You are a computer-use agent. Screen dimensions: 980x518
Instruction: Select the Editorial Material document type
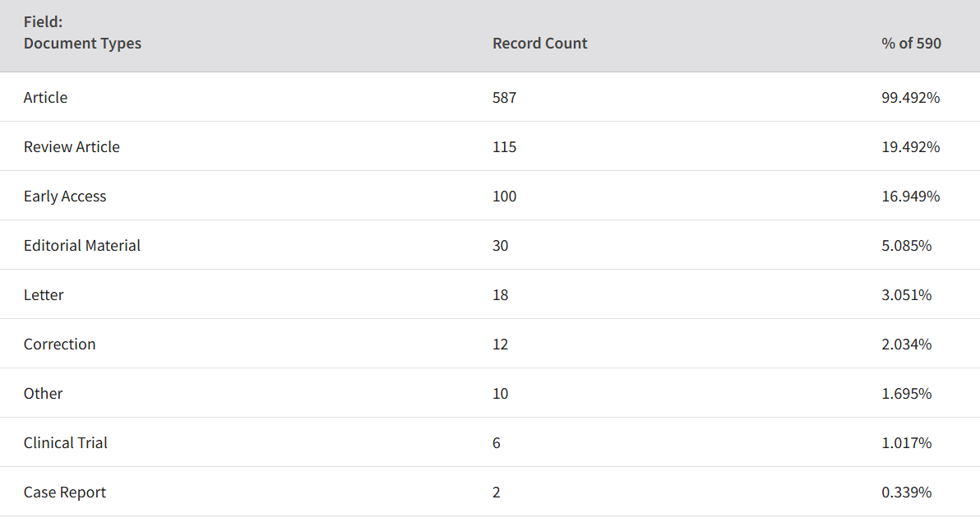(x=82, y=246)
